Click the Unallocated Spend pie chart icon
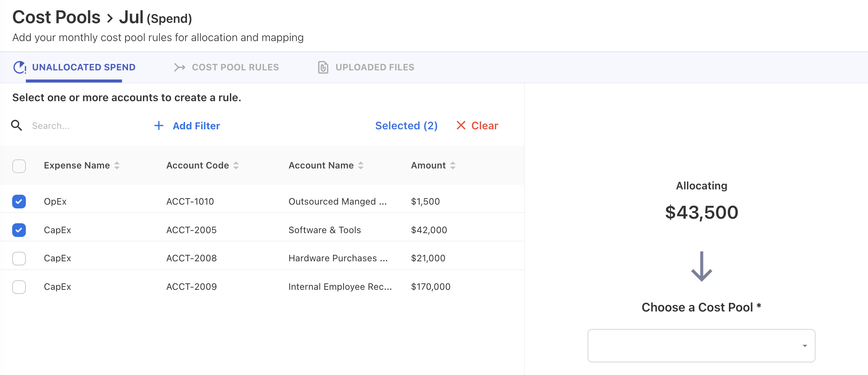 (19, 67)
